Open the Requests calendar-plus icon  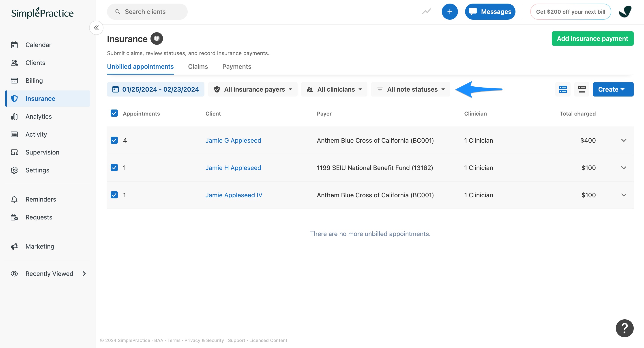[14, 217]
